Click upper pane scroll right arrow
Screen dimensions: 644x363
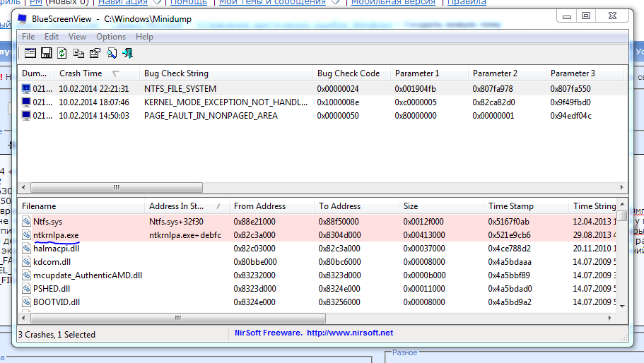click(x=621, y=187)
